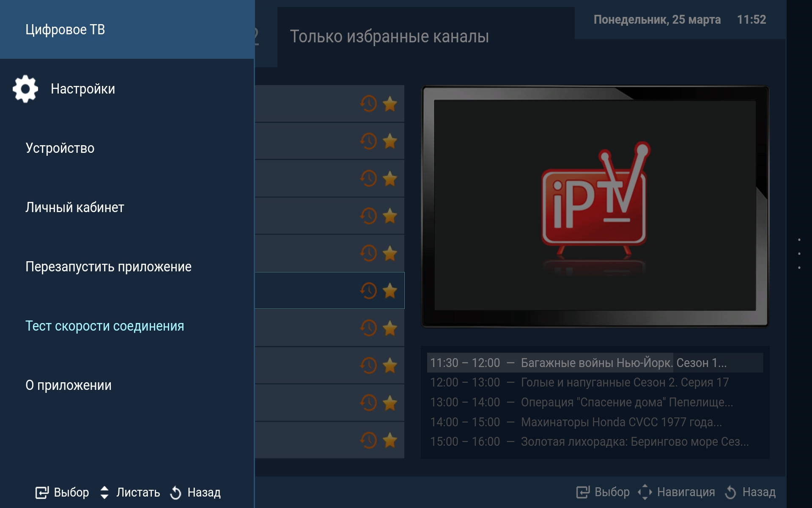The height and width of the screenshot is (508, 812).
Task: Click the Settings gear icon
Action: point(25,89)
